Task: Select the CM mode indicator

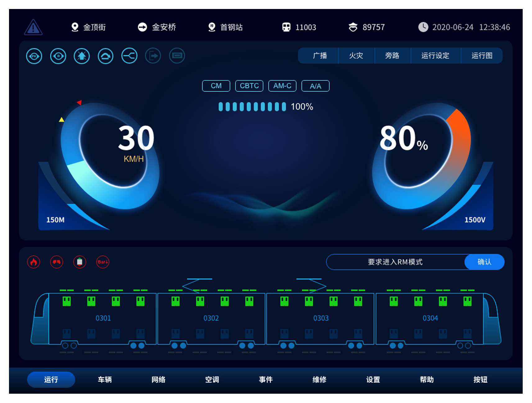Action: click(216, 86)
